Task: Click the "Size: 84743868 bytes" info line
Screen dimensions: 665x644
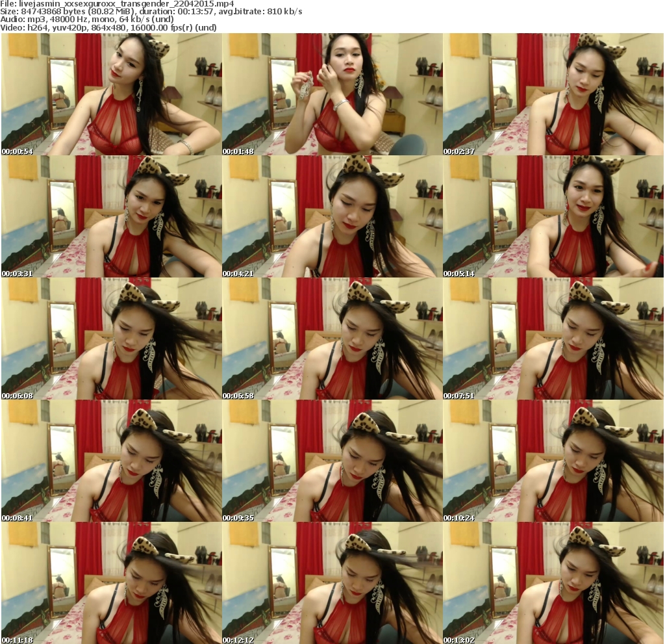Action: click(151, 12)
